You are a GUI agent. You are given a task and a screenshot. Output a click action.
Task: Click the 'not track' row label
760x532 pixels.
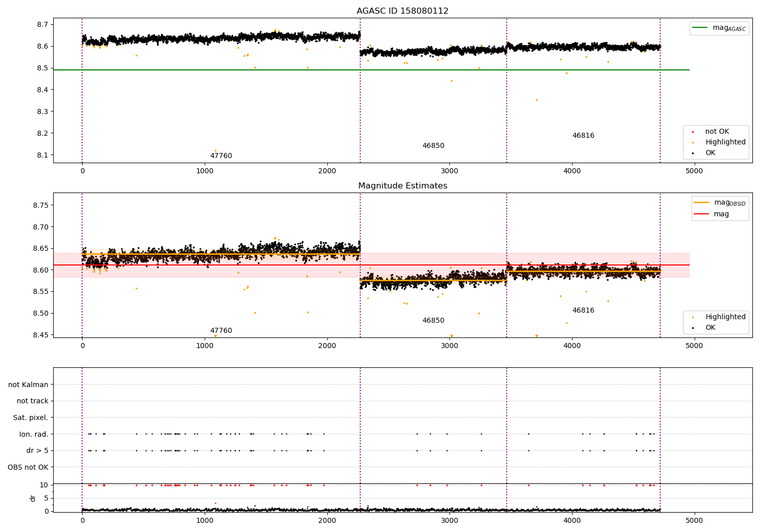32,401
